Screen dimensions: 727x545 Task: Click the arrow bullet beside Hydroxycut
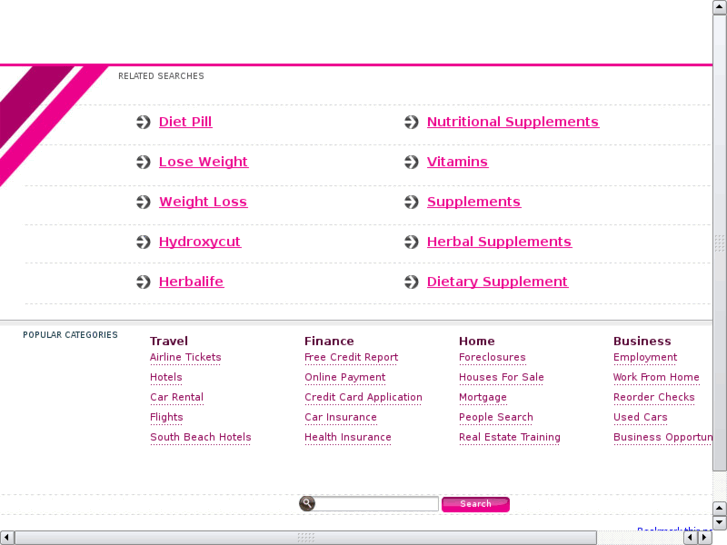coord(143,242)
